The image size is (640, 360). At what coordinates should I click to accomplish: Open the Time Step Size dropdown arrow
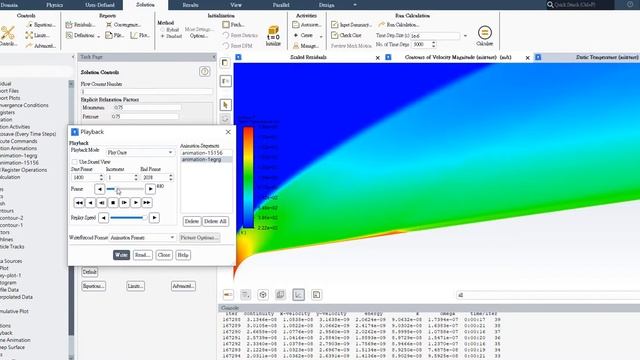(x=465, y=36)
